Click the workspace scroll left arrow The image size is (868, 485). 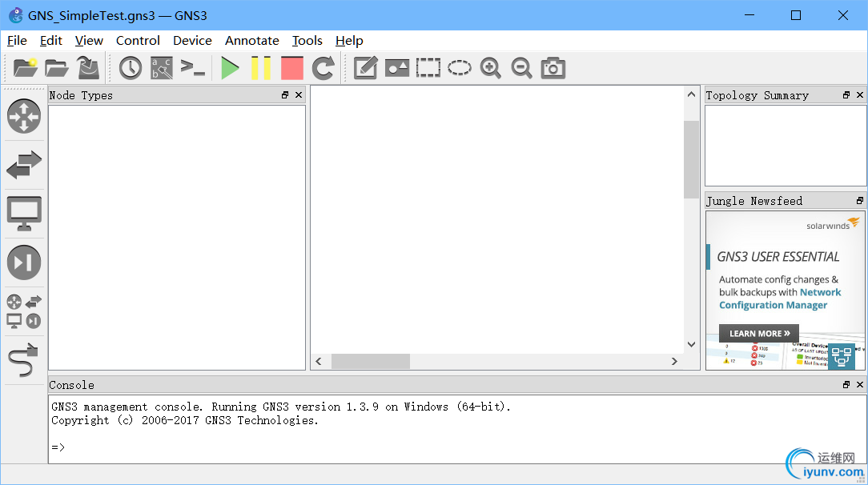tap(319, 361)
